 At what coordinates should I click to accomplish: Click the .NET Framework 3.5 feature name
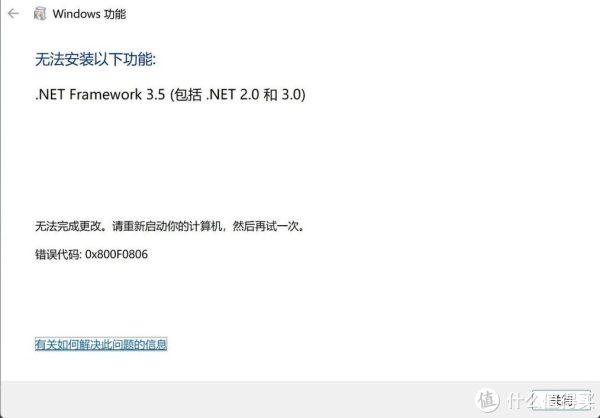100,95
